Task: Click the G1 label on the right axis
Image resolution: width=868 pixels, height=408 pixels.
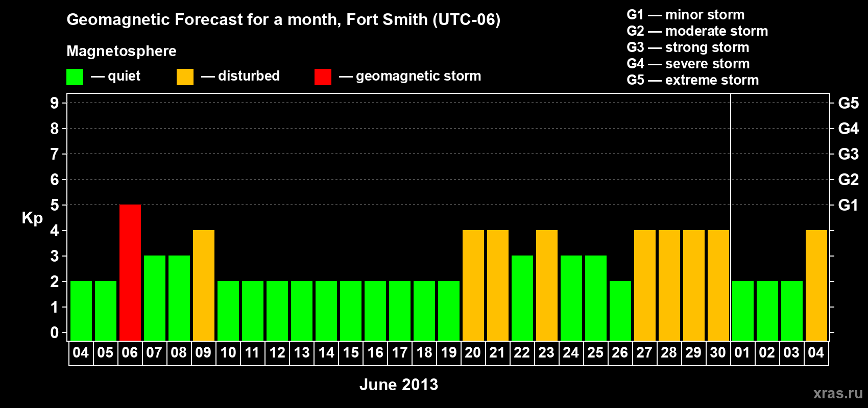Action: pyautogui.click(x=849, y=205)
